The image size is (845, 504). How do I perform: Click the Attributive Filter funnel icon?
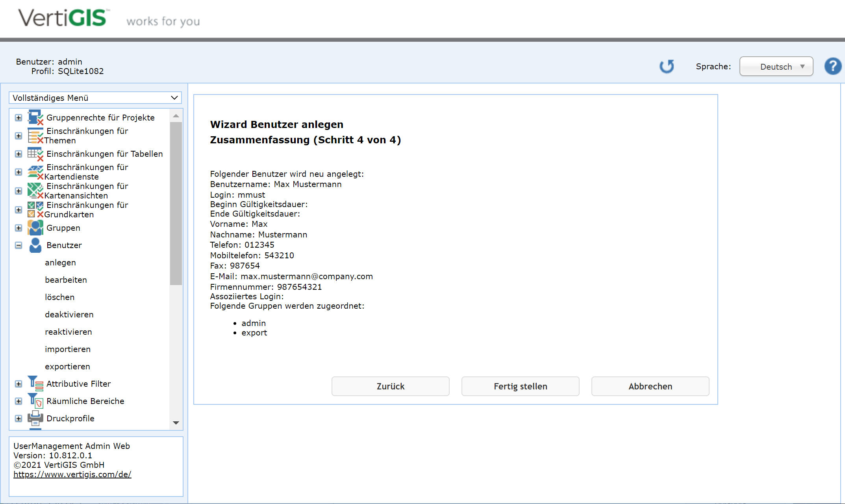(35, 383)
